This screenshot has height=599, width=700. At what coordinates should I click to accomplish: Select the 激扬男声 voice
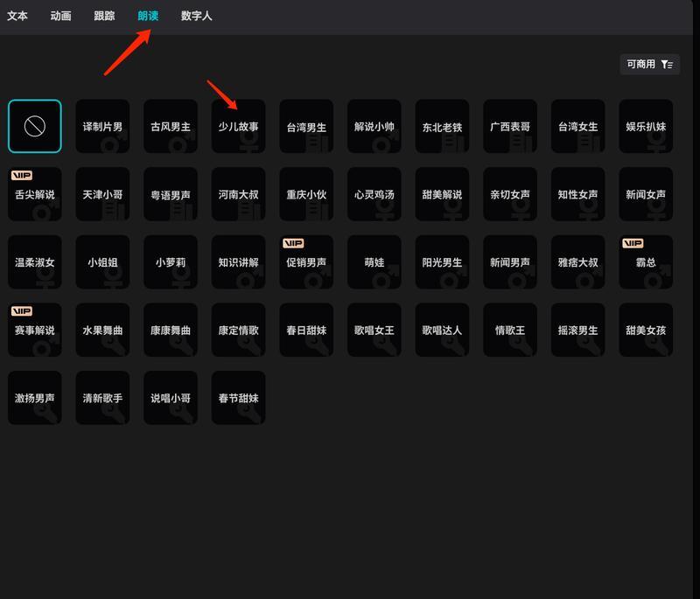(35, 397)
